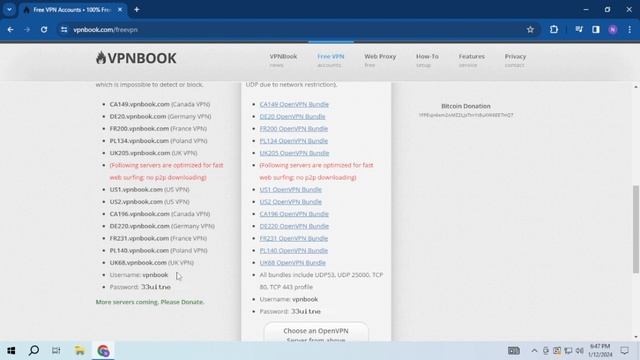Download the DE220 OpenVPN Bundle
Image resolution: width=640 pixels, height=360 pixels.
coord(294,226)
